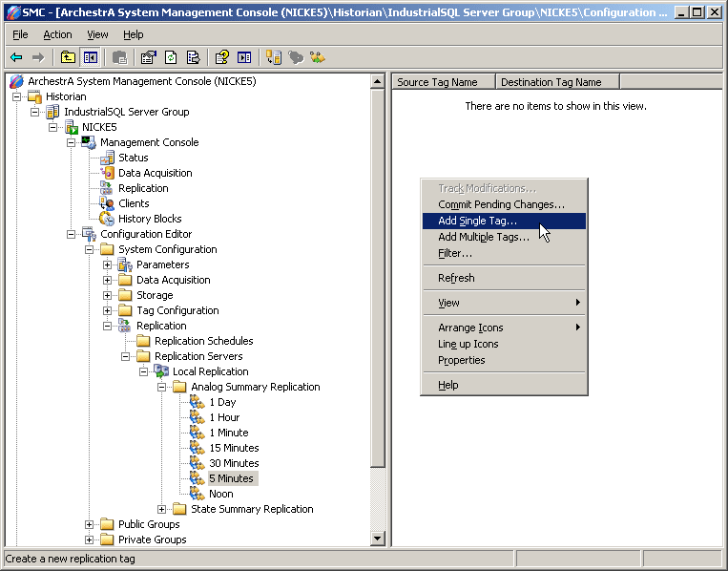Click the Back arrow toolbar icon
Image resolution: width=728 pixels, height=571 pixels.
pos(16,57)
